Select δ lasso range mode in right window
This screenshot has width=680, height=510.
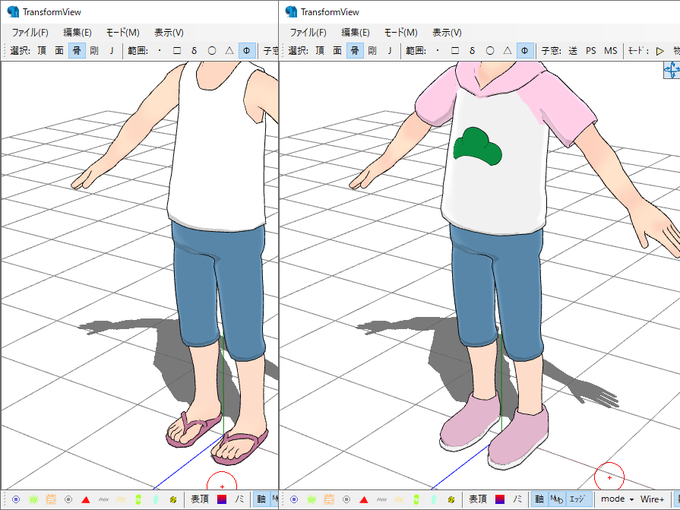point(472,51)
